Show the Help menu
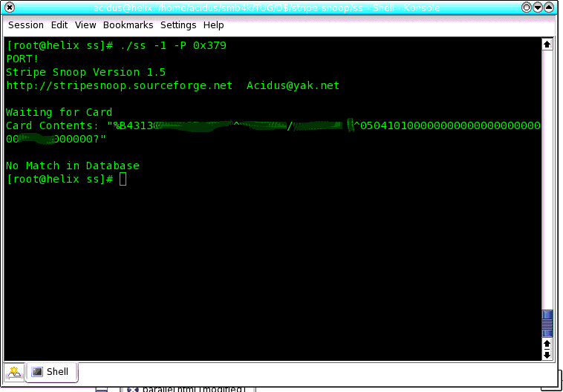 [x=213, y=24]
